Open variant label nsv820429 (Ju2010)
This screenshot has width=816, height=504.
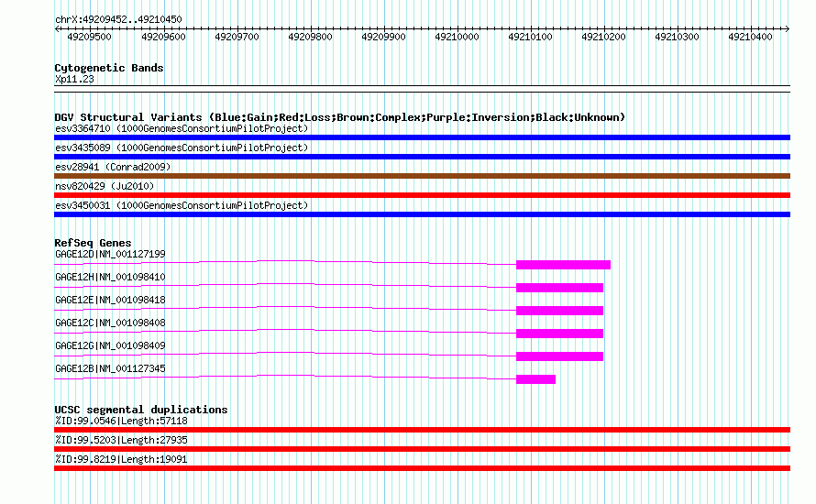point(105,186)
